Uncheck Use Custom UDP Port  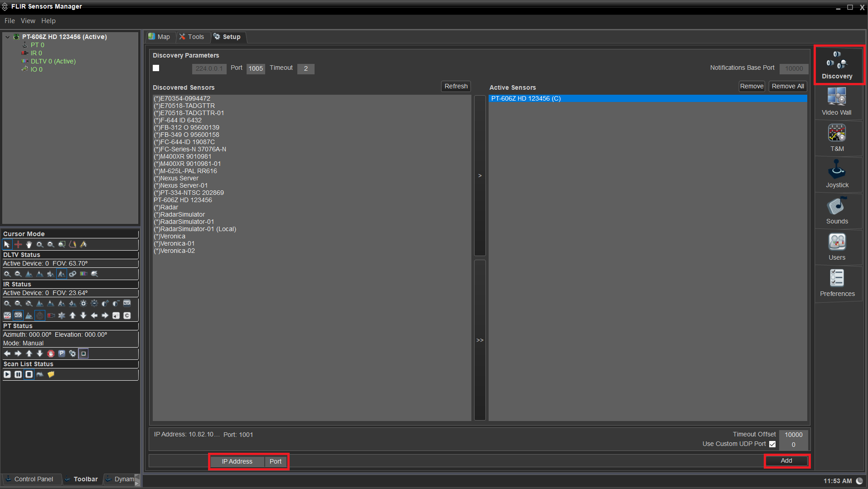pyautogui.click(x=772, y=444)
